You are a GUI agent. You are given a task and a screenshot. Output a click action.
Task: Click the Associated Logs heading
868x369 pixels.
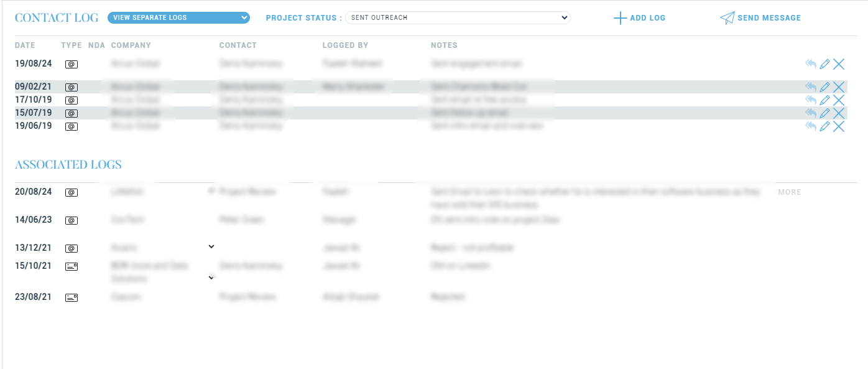pos(68,165)
